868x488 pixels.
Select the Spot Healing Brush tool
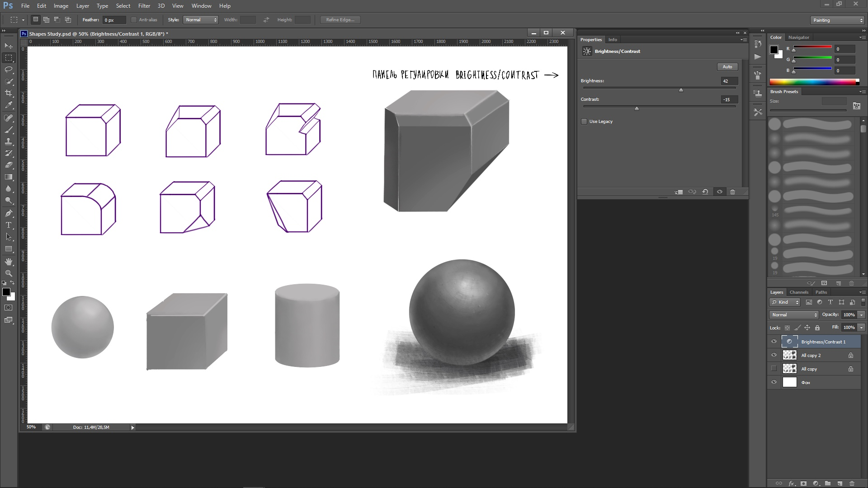click(9, 118)
